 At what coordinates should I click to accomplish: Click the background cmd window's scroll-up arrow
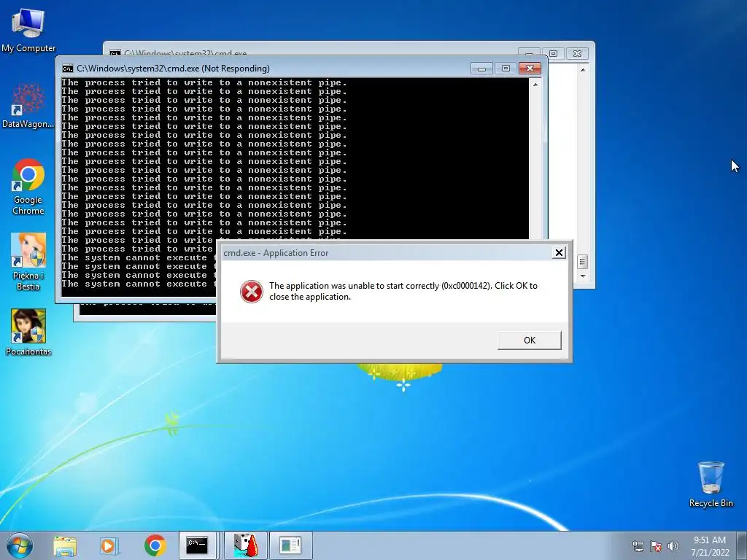(583, 70)
